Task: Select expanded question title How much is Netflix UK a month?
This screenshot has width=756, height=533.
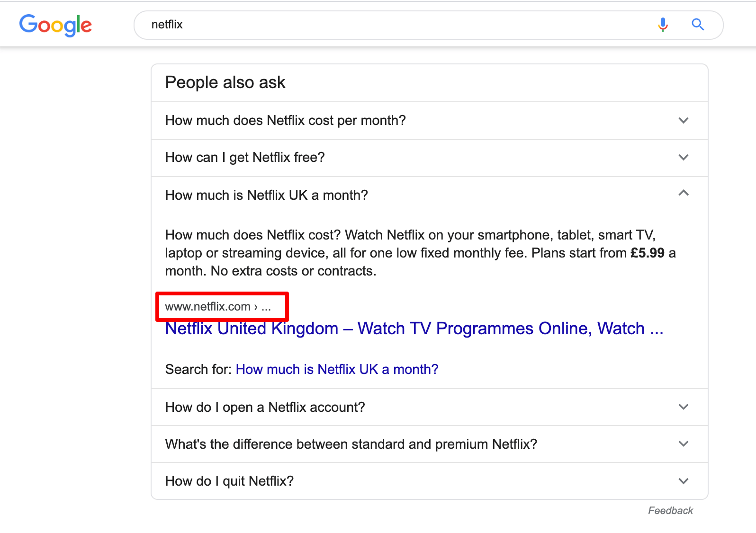Action: (266, 195)
